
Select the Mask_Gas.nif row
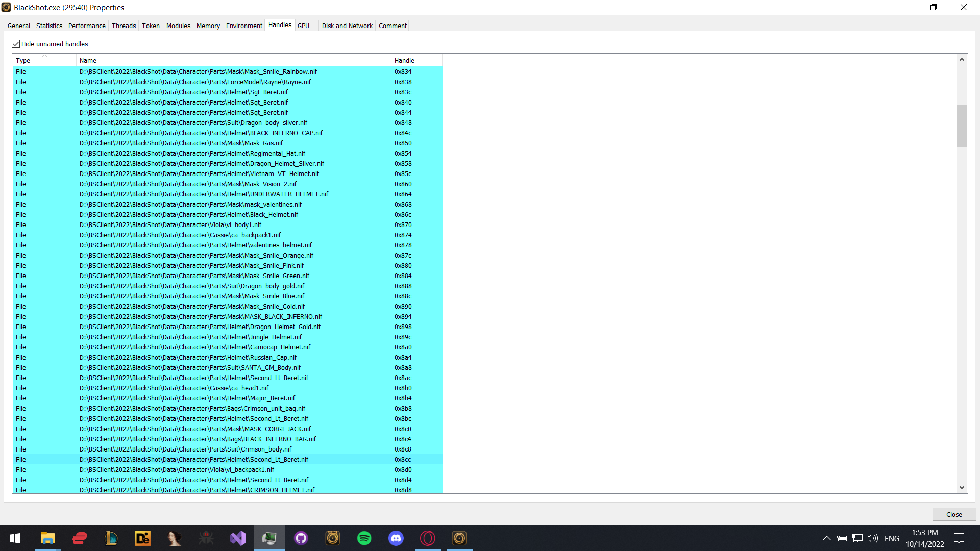(227, 143)
